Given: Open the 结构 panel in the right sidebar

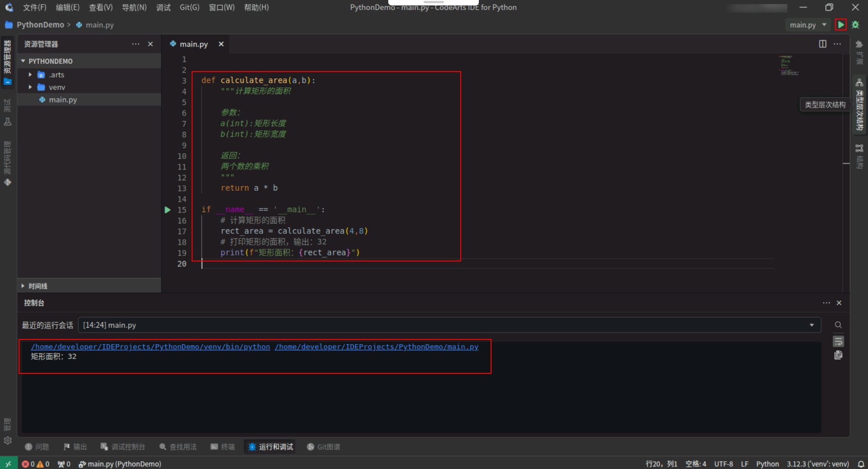Looking at the screenshot, I should 859,156.
